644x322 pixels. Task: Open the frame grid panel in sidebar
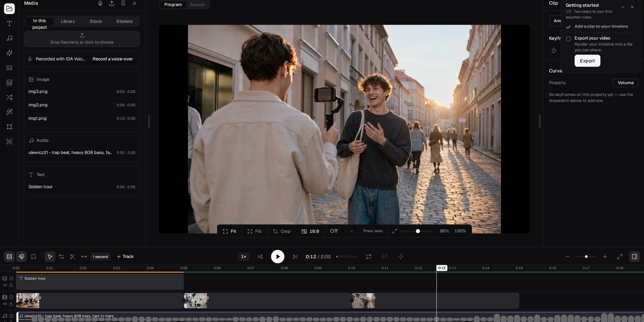tap(9, 127)
